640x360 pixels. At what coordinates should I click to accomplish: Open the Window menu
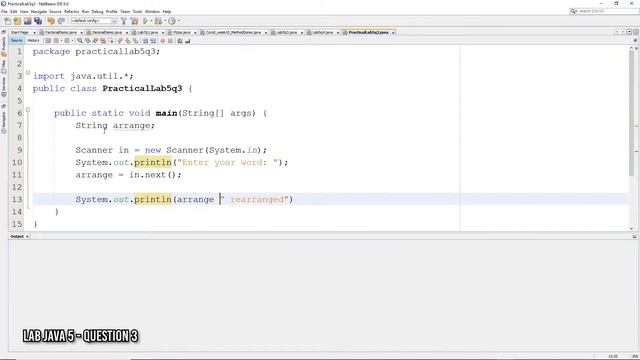pyautogui.click(x=152, y=11)
